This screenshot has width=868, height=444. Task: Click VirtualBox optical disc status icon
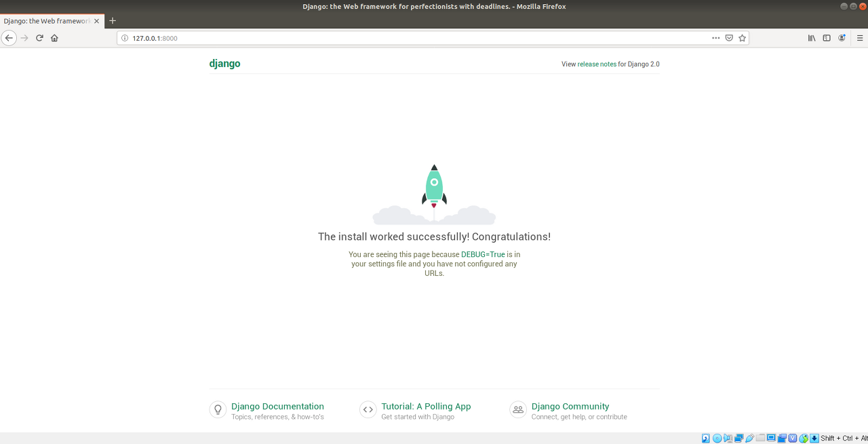point(717,438)
